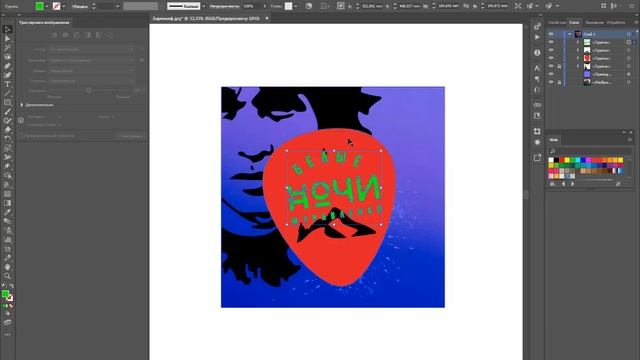Click the 'Слой 1' layer thumbnail

click(578, 34)
